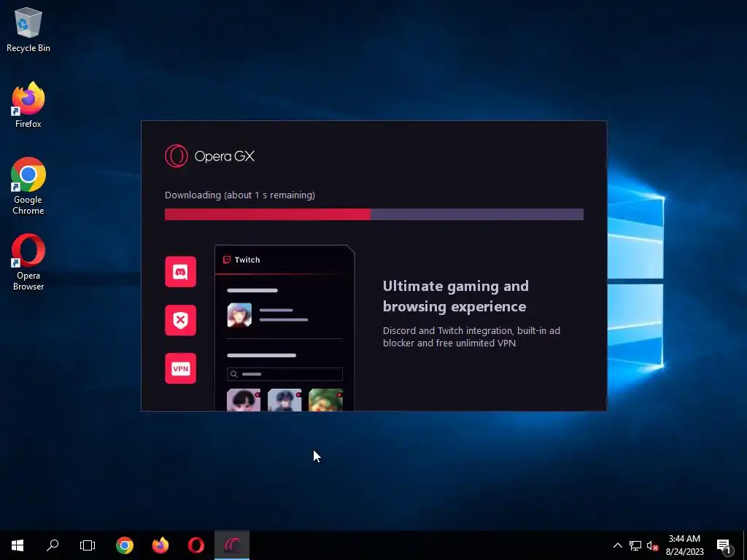Image resolution: width=747 pixels, height=560 pixels.
Task: Launch Firefox from the taskbar
Action: [160, 545]
